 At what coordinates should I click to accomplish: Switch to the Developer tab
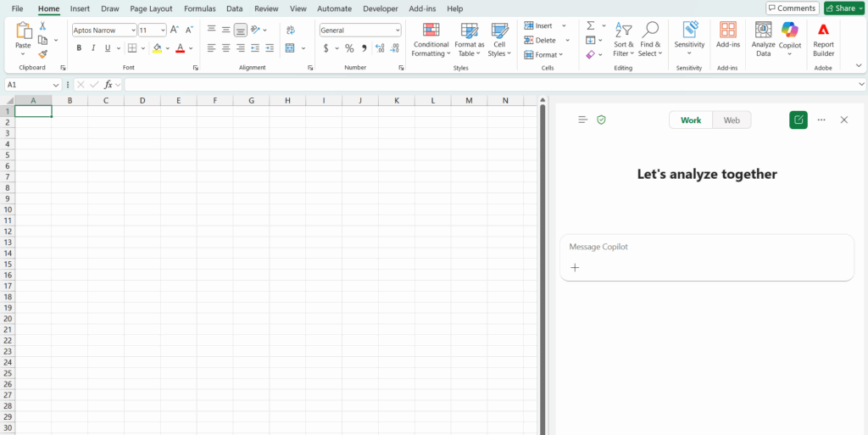coord(381,8)
